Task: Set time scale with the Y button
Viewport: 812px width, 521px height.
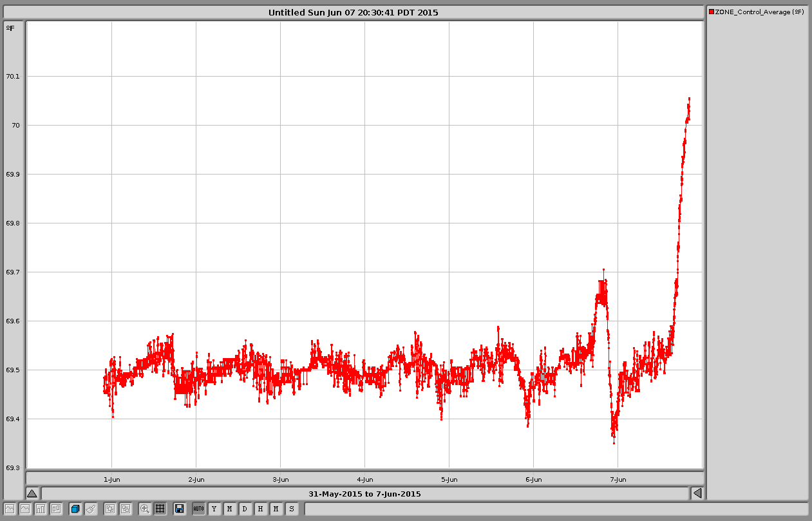Action: 214,509
